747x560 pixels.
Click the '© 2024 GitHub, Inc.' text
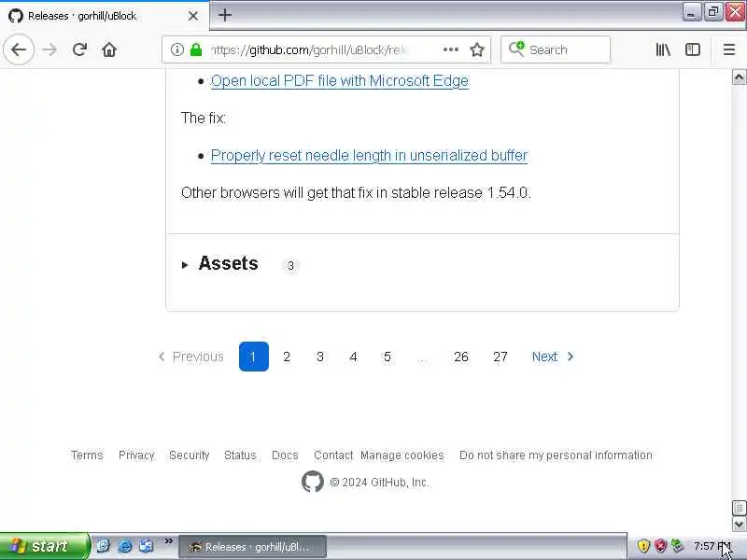[x=380, y=483]
